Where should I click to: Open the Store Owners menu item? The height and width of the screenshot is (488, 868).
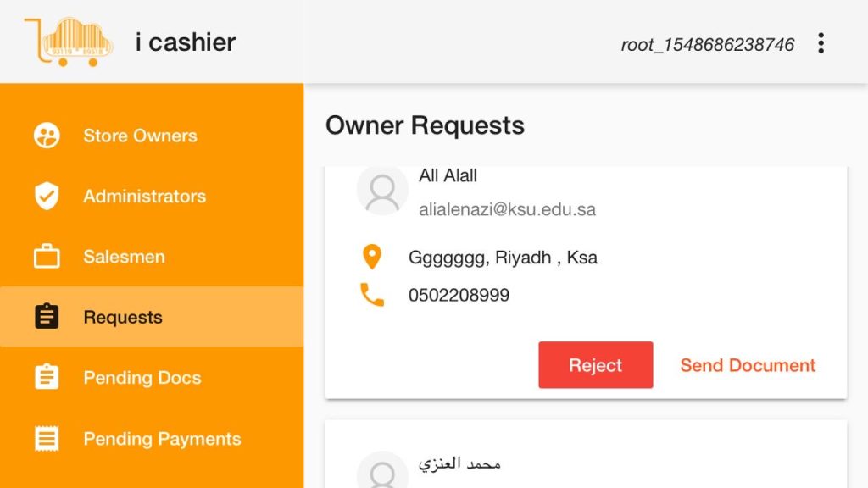[140, 136]
